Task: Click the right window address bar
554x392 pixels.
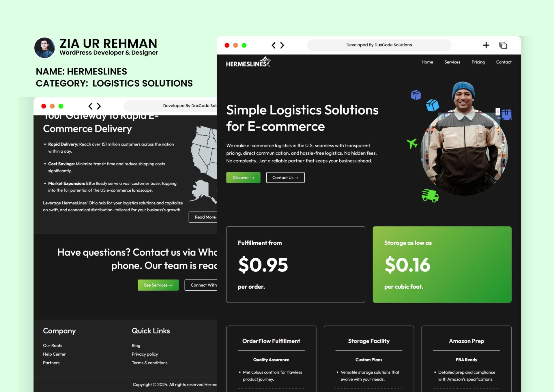Action: click(x=379, y=45)
